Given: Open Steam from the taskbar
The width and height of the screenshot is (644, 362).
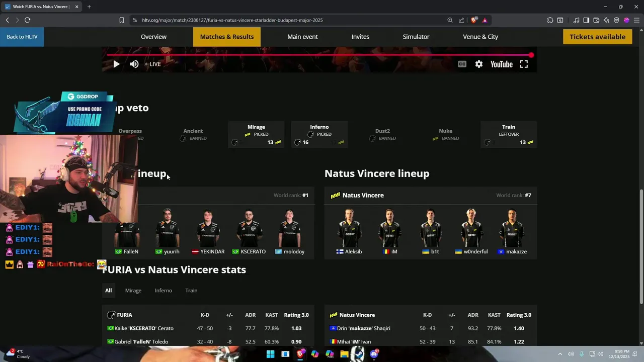Looking at the screenshot, I should (x=359, y=354).
